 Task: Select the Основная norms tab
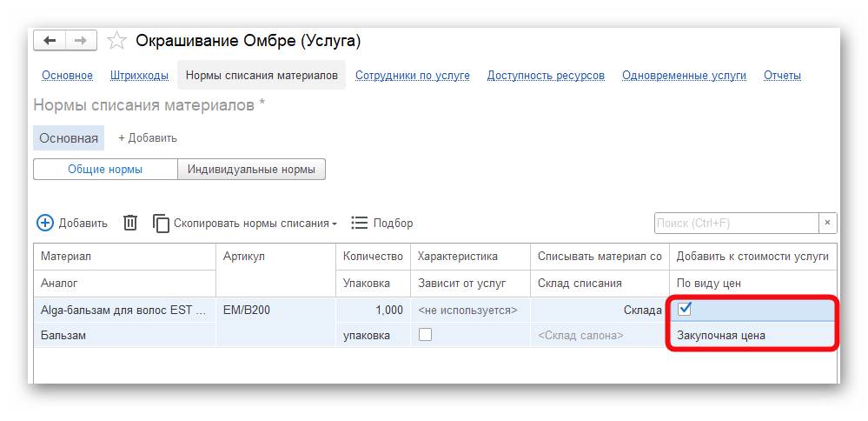point(69,138)
